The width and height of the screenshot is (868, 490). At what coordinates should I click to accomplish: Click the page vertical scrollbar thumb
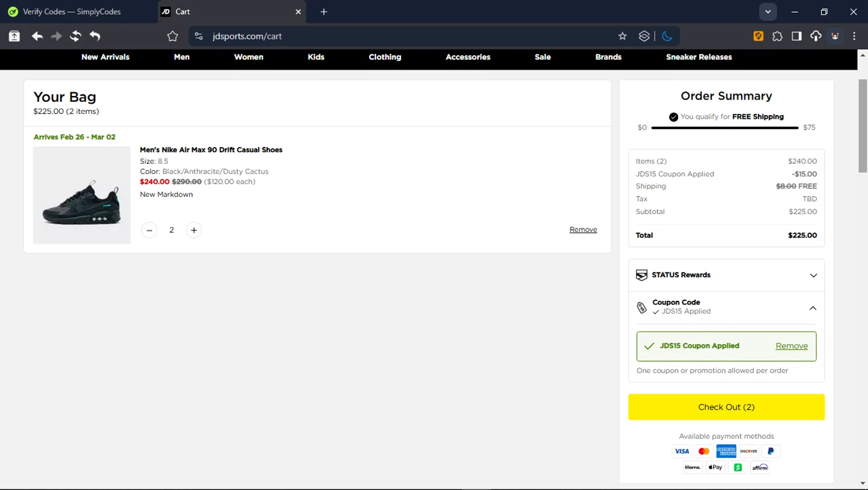[863, 126]
